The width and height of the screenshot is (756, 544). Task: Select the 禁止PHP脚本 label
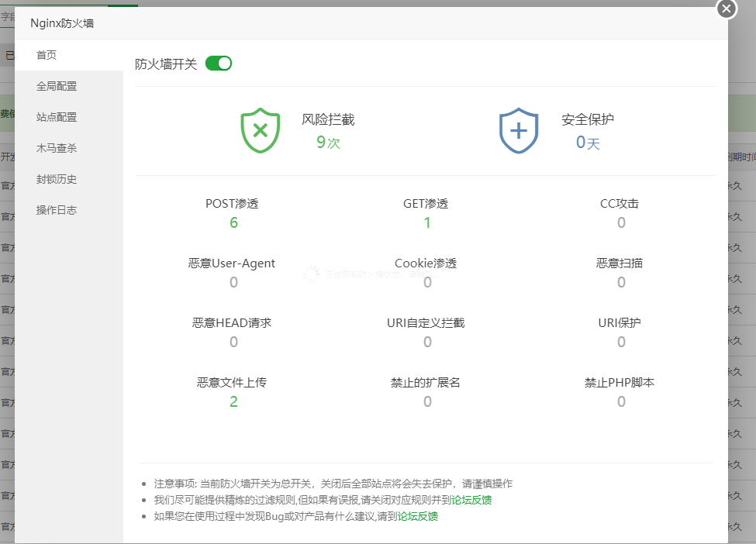coord(620,383)
